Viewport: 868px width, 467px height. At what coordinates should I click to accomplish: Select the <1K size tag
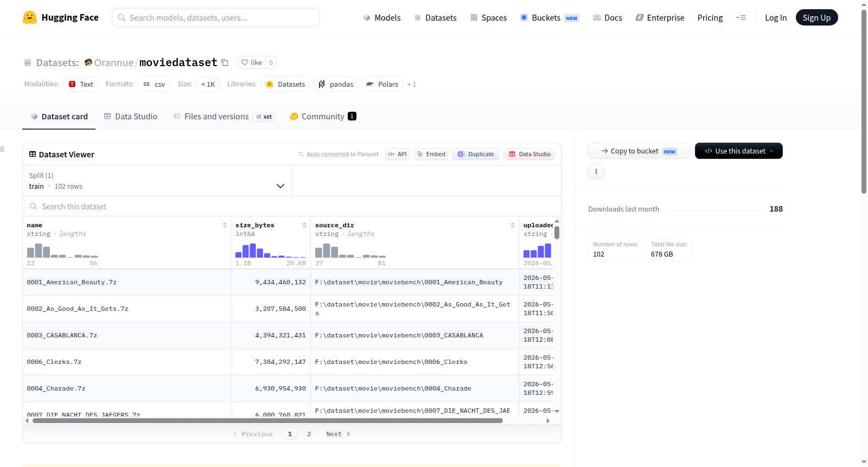point(208,84)
